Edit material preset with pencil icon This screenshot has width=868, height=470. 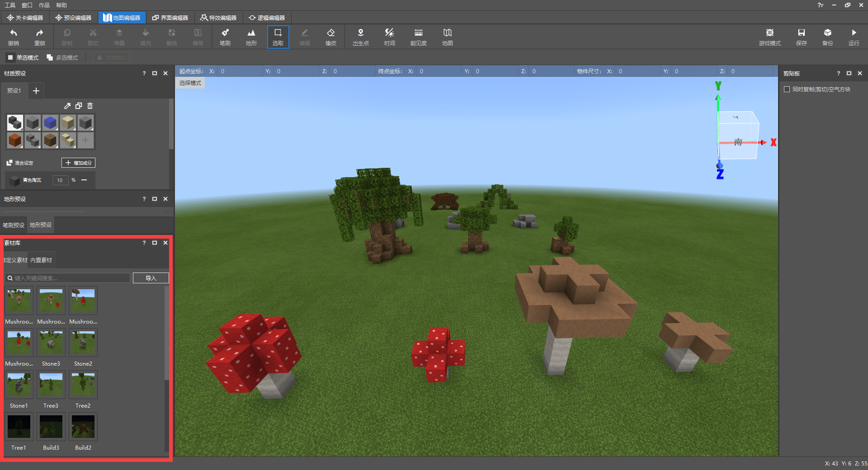pyautogui.click(x=67, y=106)
